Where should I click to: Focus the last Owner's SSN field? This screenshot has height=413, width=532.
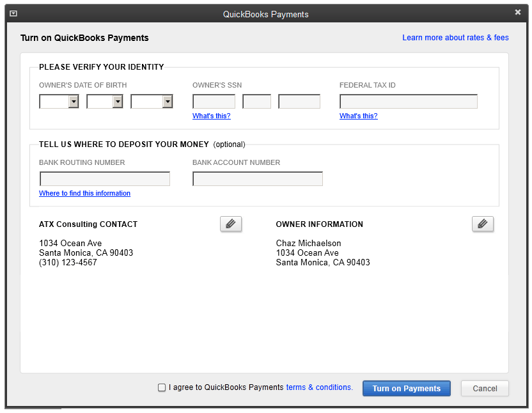(299, 102)
